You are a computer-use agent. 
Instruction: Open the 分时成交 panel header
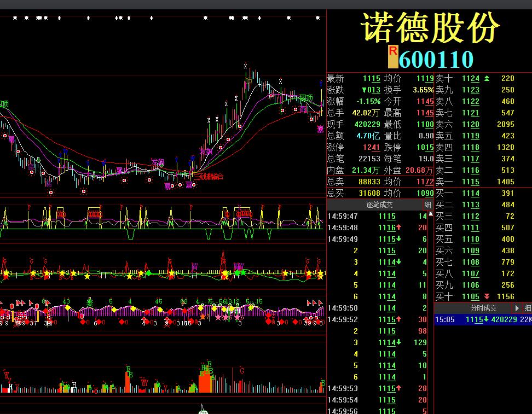tap(483, 308)
